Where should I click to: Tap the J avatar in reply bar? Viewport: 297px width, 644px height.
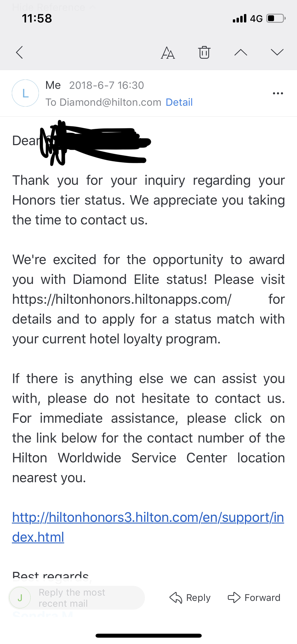(20, 598)
